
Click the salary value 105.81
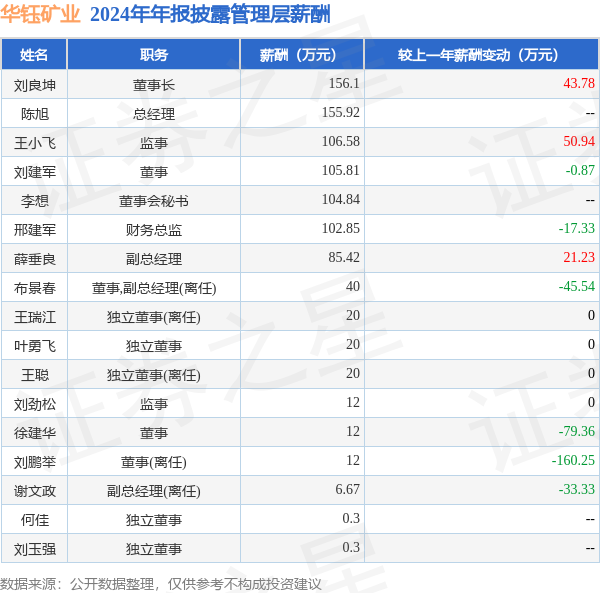341,170
